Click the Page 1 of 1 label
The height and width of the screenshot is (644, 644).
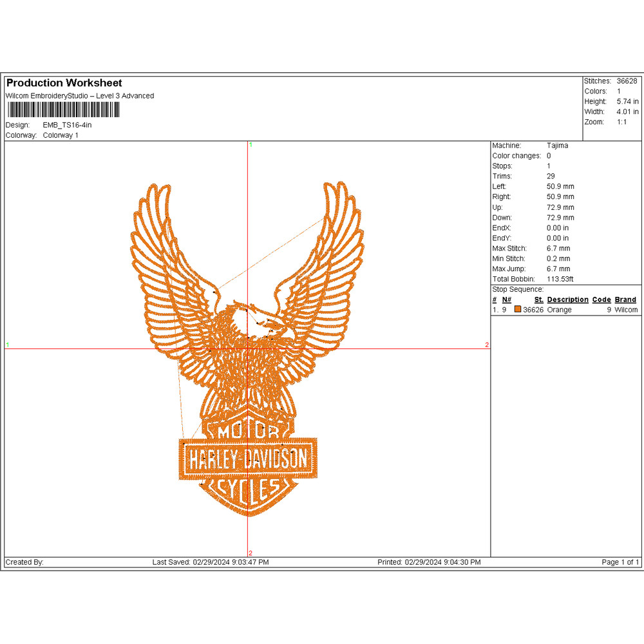click(x=620, y=562)
